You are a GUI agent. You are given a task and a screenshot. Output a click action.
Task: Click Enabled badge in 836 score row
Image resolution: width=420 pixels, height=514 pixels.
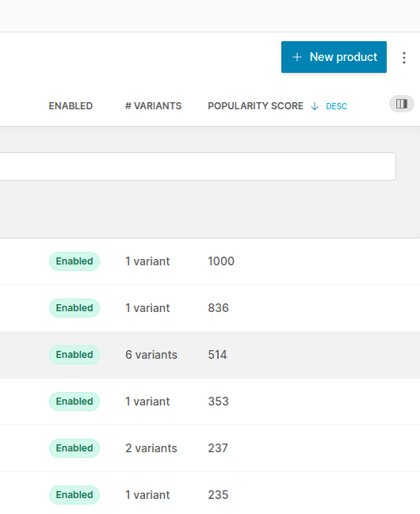[74, 308]
